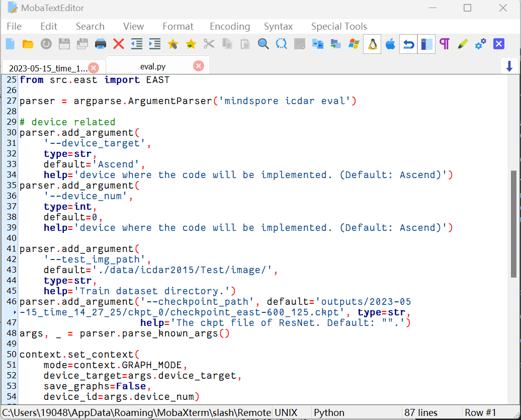This screenshot has height=420, width=521.
Task: Expand the tab list down arrow
Action: pos(509,66)
